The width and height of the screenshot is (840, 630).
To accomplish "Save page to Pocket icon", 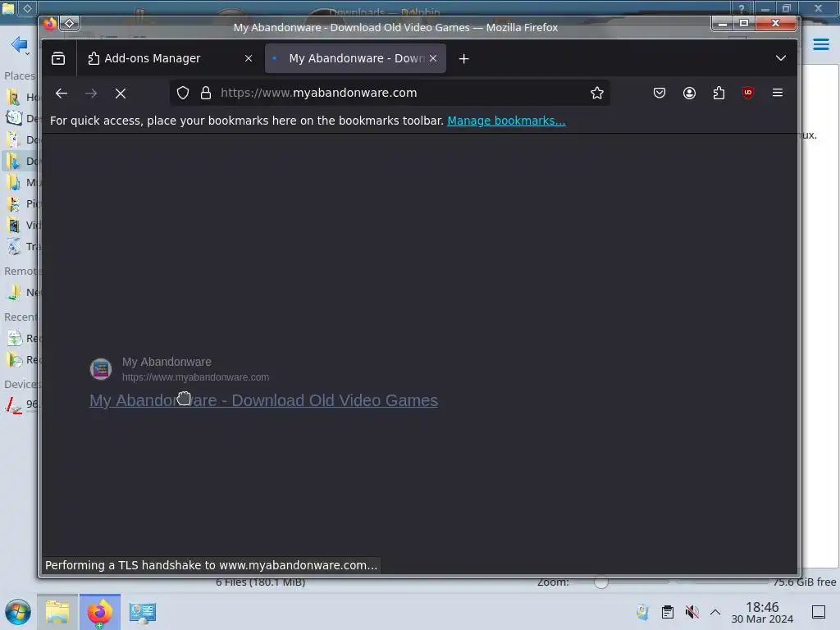I will [660, 94].
